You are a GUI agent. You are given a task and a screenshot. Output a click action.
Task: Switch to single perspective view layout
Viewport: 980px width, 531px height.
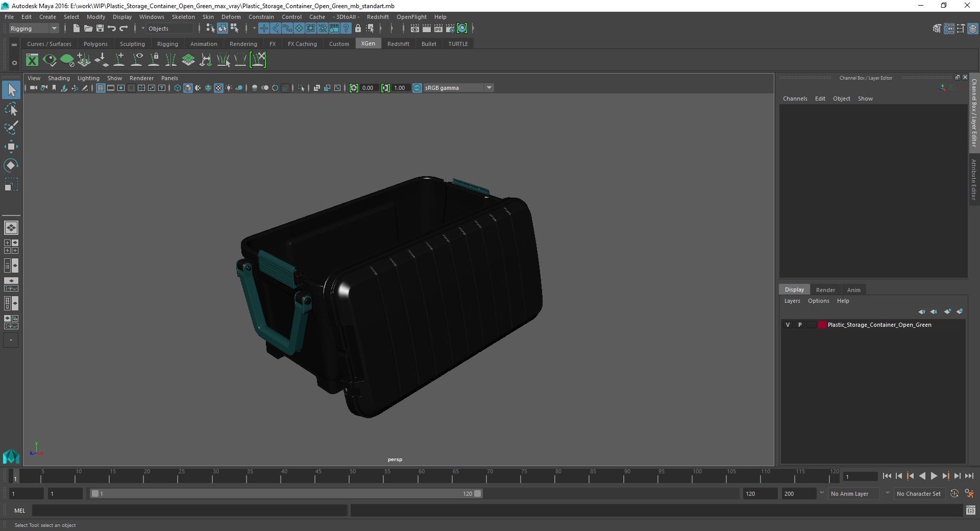(x=11, y=228)
